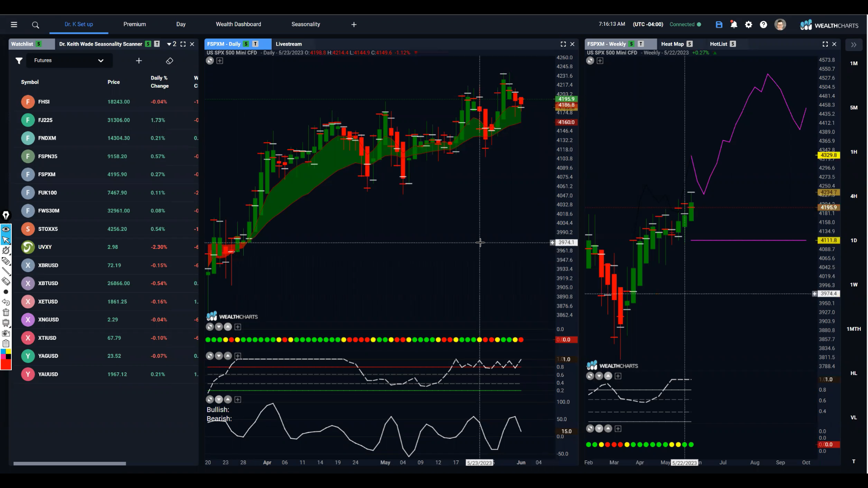Select the dot marker drawing tool

(6, 292)
